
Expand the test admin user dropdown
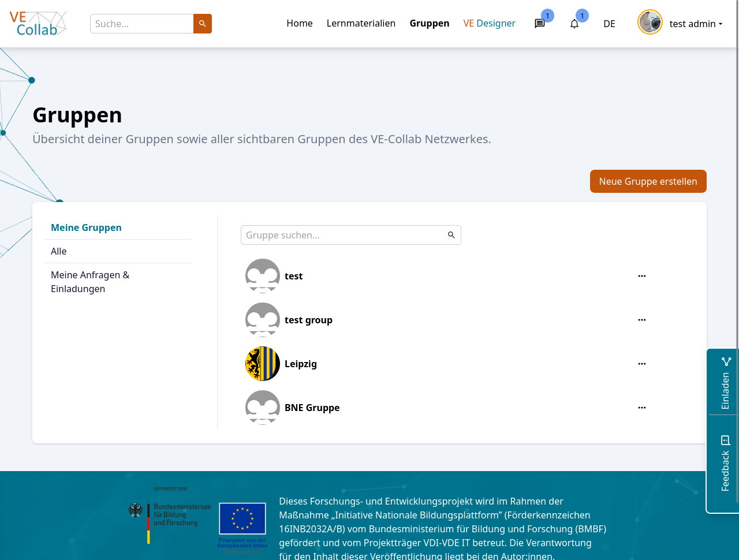[696, 24]
